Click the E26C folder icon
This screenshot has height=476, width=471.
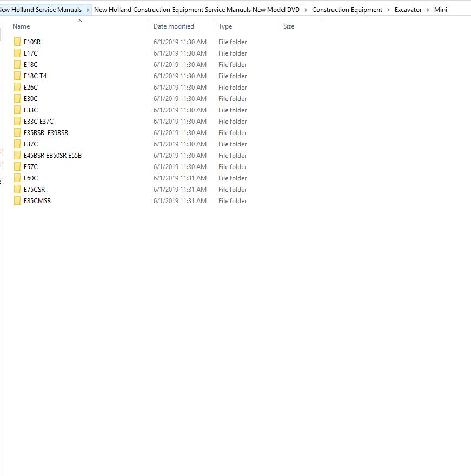coord(18,88)
